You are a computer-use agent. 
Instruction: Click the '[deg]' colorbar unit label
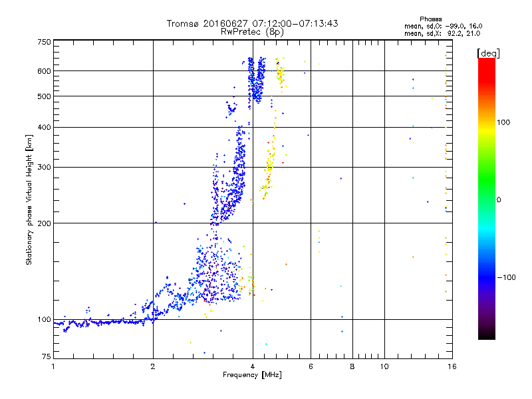coord(488,53)
